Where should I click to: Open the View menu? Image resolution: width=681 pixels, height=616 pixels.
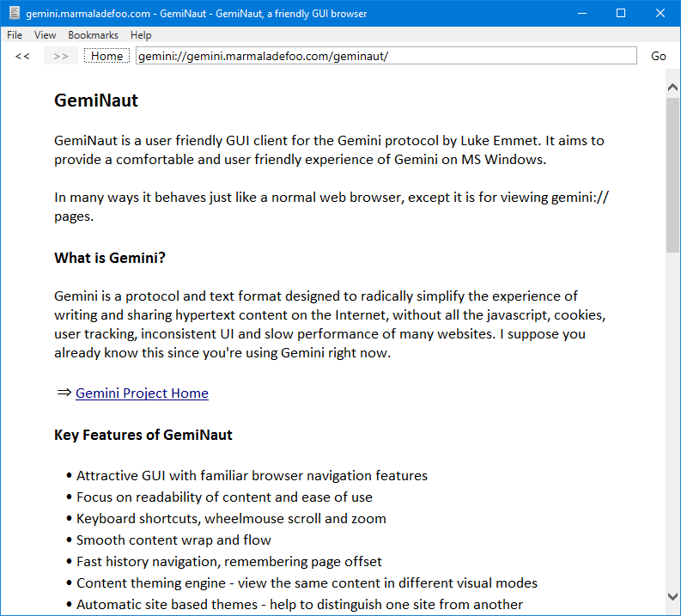pyautogui.click(x=46, y=35)
